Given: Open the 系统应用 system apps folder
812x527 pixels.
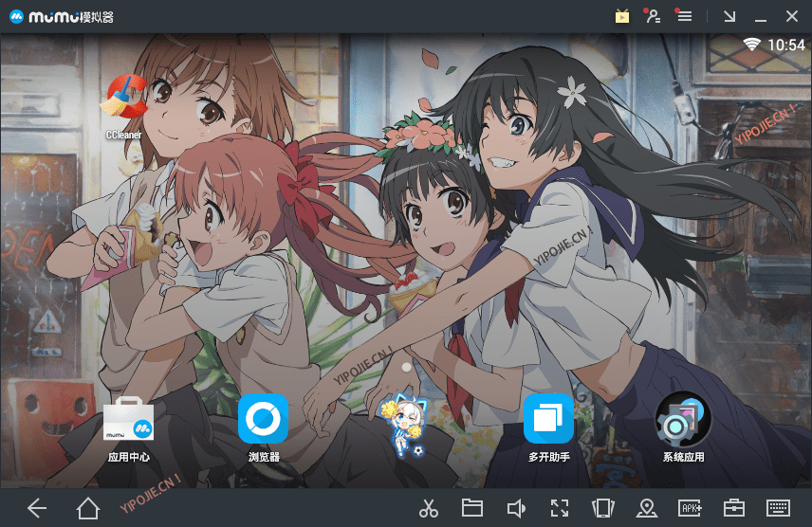Looking at the screenshot, I should 683,419.
